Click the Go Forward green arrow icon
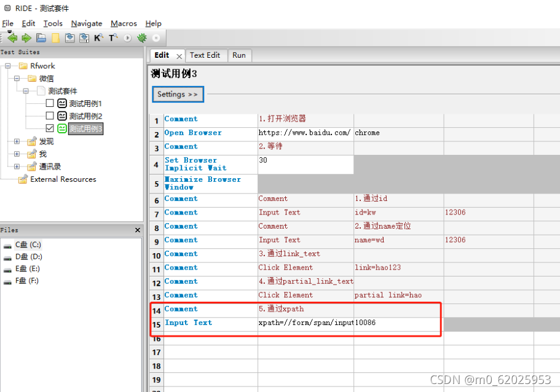Screen dimensions: 560x392 click(26, 37)
